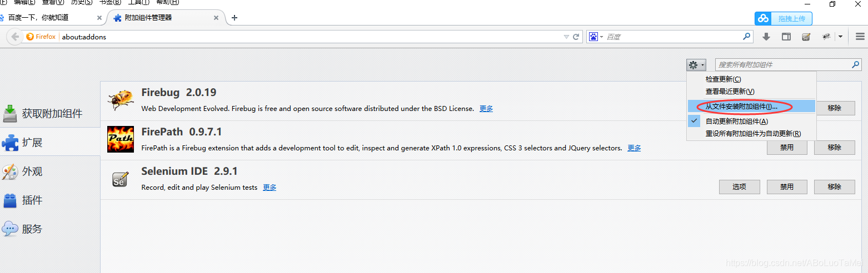Expand the Firebug toolbar dropdown arrow
The height and width of the screenshot is (273, 868).
coord(840,37)
